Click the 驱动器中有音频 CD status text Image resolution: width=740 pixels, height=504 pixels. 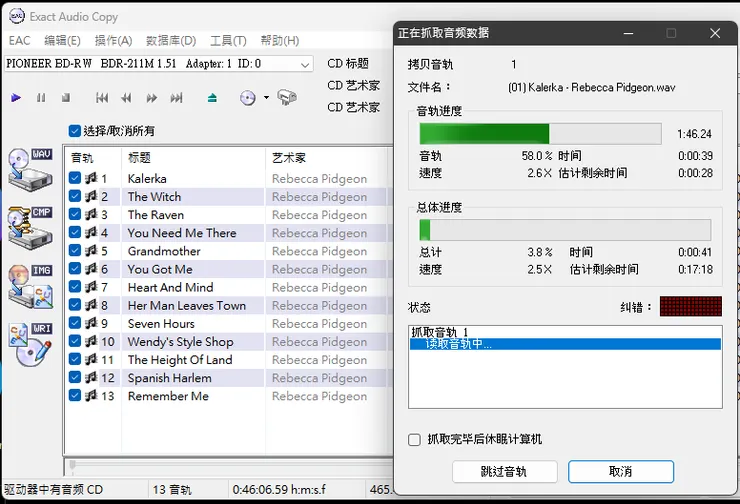click(54, 490)
